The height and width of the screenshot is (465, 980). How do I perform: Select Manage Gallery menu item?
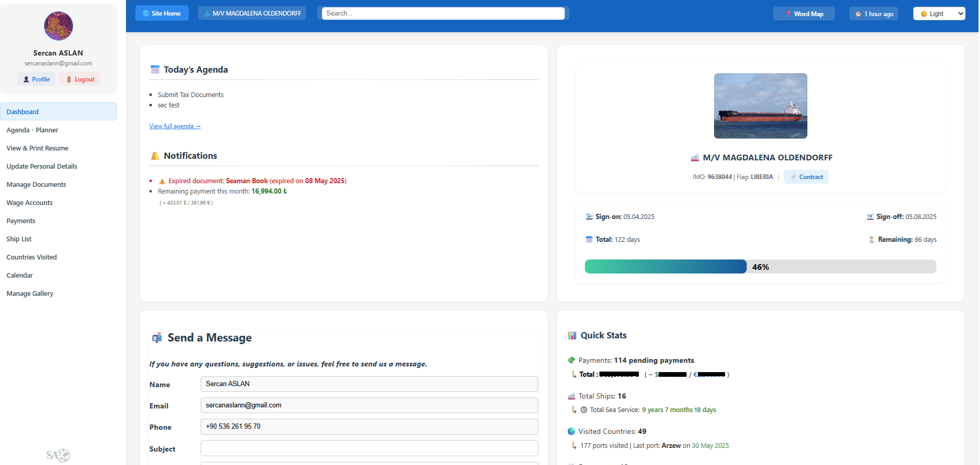point(30,293)
